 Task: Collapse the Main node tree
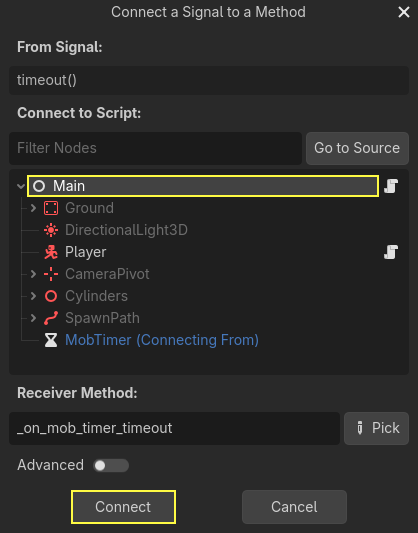click(x=21, y=186)
